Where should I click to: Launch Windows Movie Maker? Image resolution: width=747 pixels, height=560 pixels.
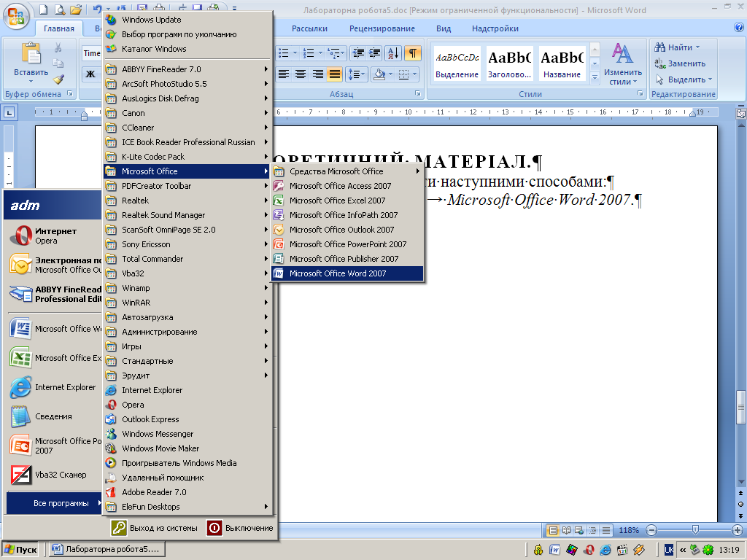pos(187,448)
